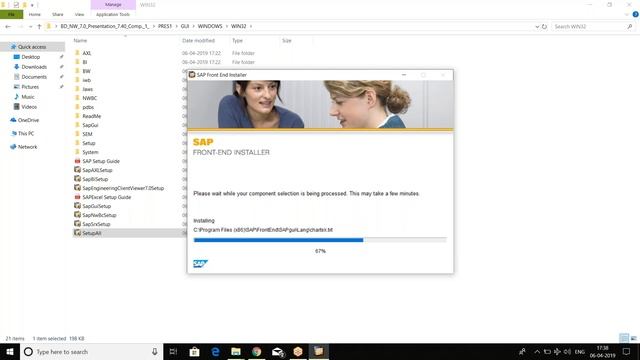The width and height of the screenshot is (640, 360).
Task: Open the File menu tab
Action: coord(11,14)
